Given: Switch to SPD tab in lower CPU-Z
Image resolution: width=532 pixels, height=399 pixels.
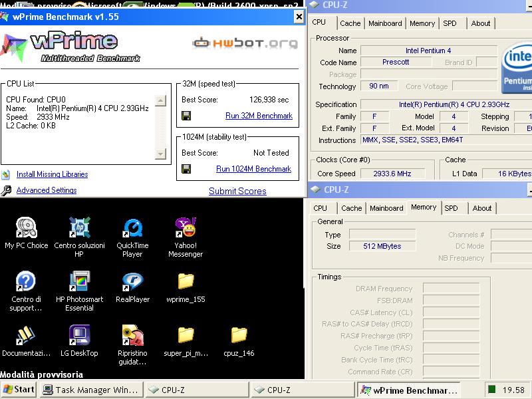Looking at the screenshot, I should pos(451,208).
